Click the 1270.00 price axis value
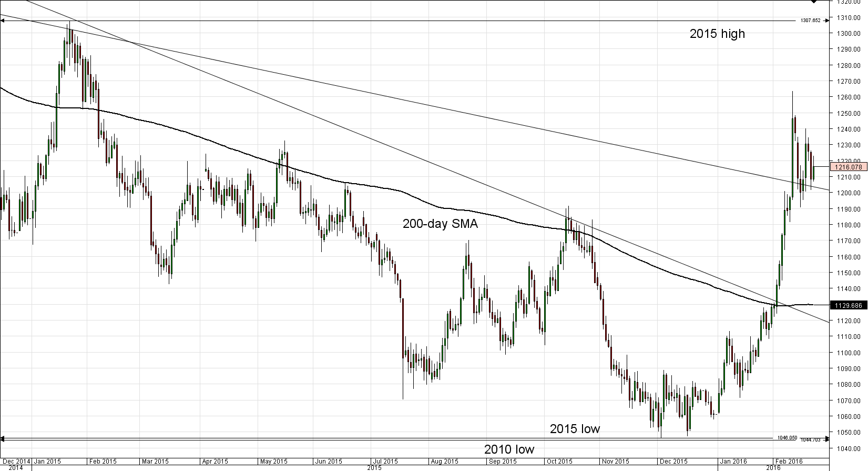 pyautogui.click(x=850, y=81)
